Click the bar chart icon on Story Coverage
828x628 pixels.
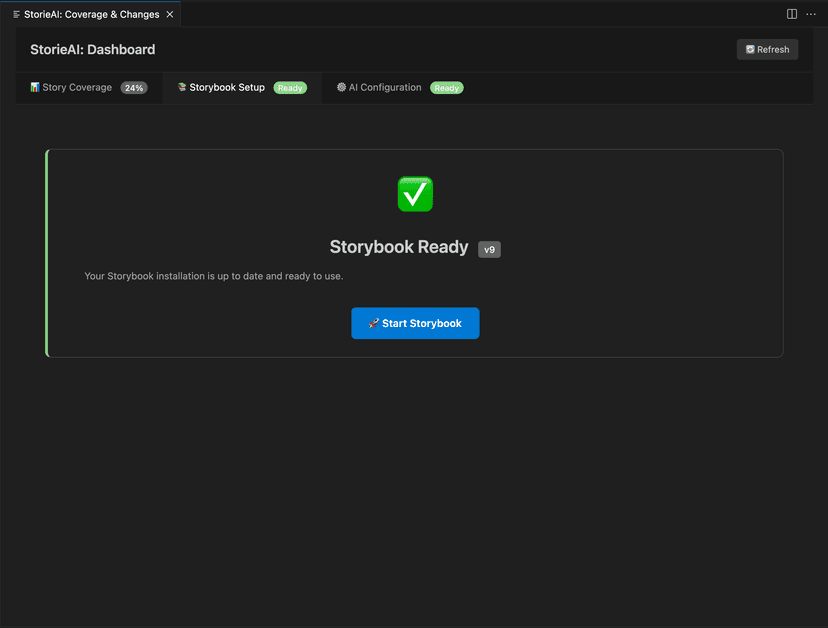35,88
